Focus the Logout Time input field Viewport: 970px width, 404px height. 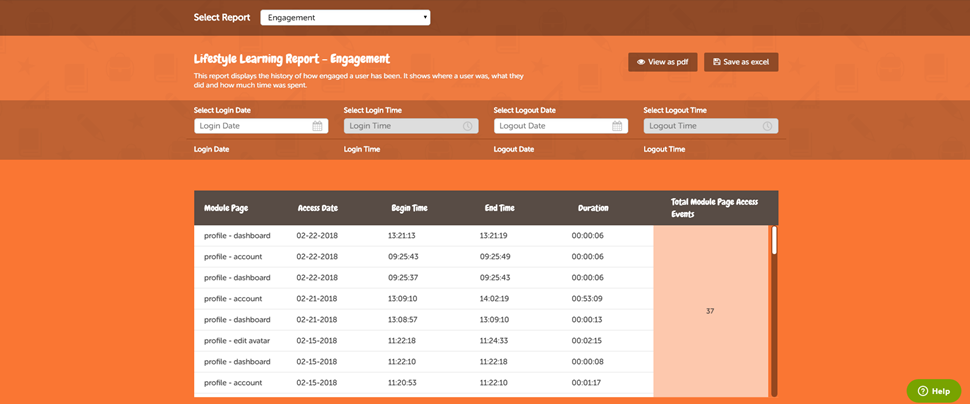[x=702, y=126]
